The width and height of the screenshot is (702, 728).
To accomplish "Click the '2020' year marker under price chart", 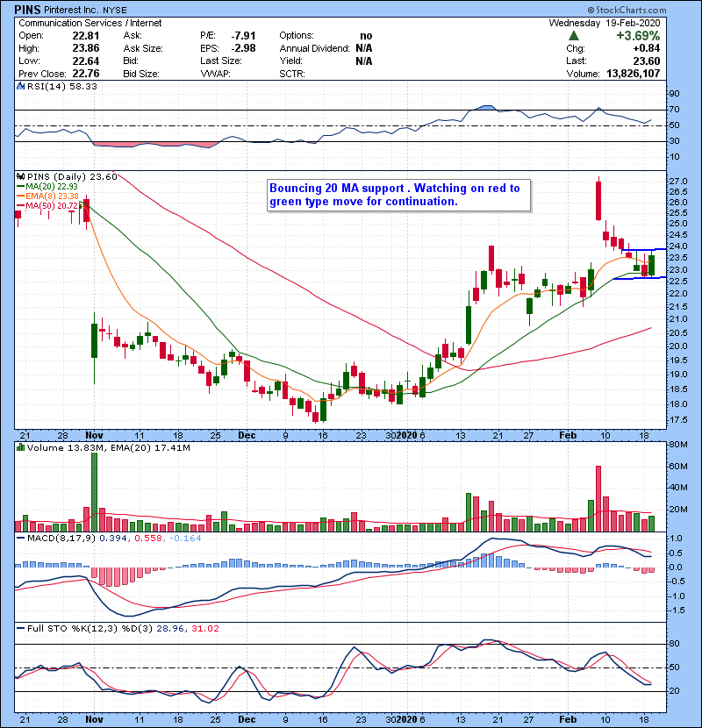I will click(407, 436).
